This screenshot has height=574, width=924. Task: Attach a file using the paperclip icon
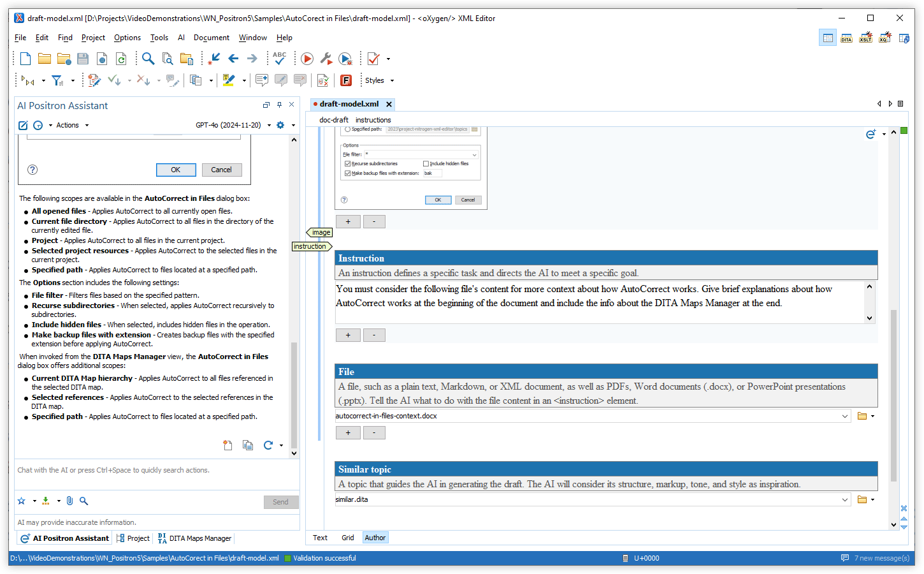(x=69, y=501)
